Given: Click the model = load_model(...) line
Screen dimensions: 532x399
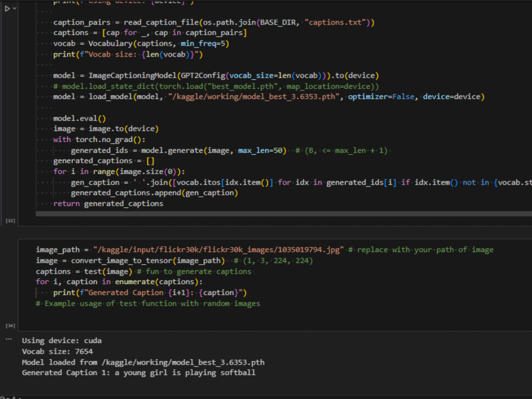Looking at the screenshot, I should point(269,97).
